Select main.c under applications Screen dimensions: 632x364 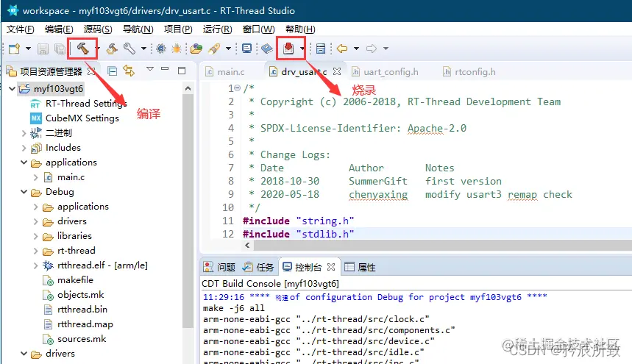(71, 177)
